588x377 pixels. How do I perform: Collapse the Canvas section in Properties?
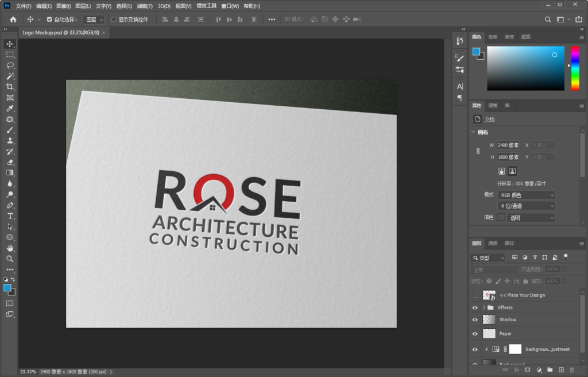point(473,132)
